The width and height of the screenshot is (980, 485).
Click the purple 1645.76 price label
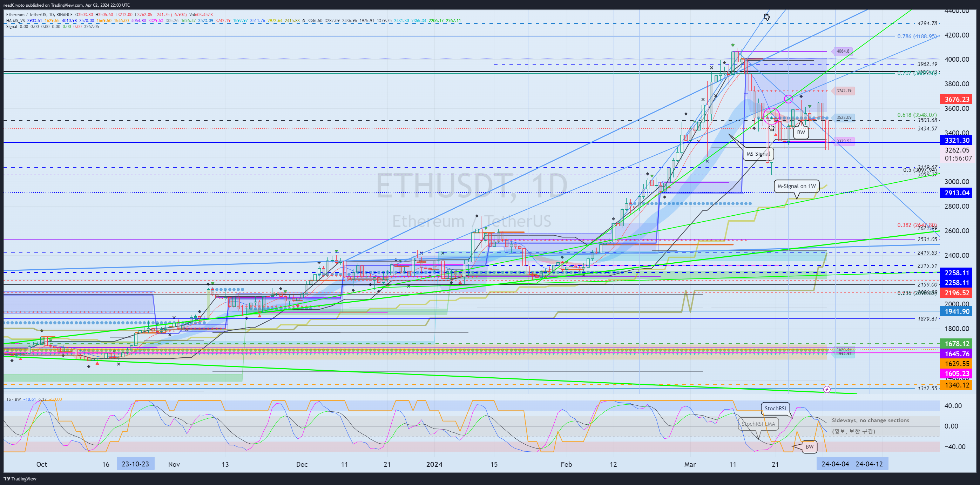957,354
